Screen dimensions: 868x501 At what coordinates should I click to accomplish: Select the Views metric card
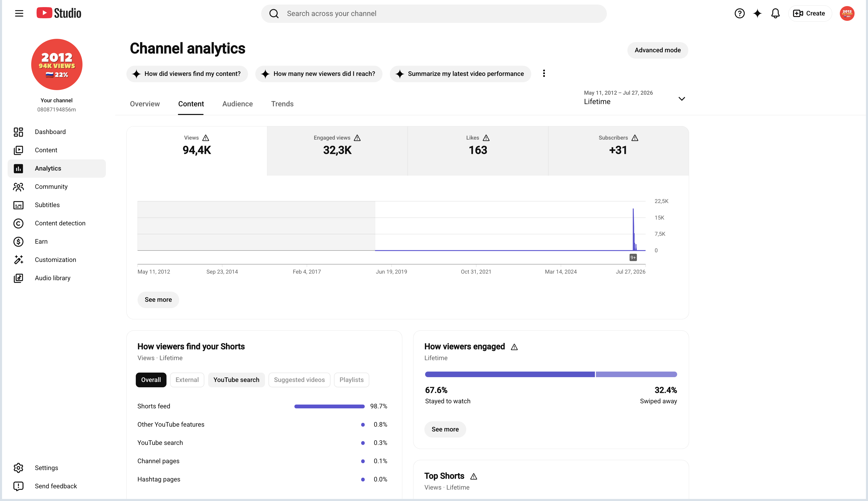click(197, 151)
